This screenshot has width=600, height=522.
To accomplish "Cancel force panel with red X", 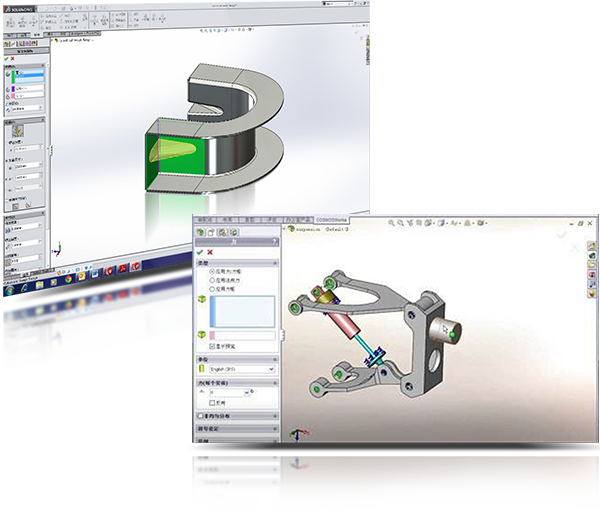I will click(x=210, y=252).
